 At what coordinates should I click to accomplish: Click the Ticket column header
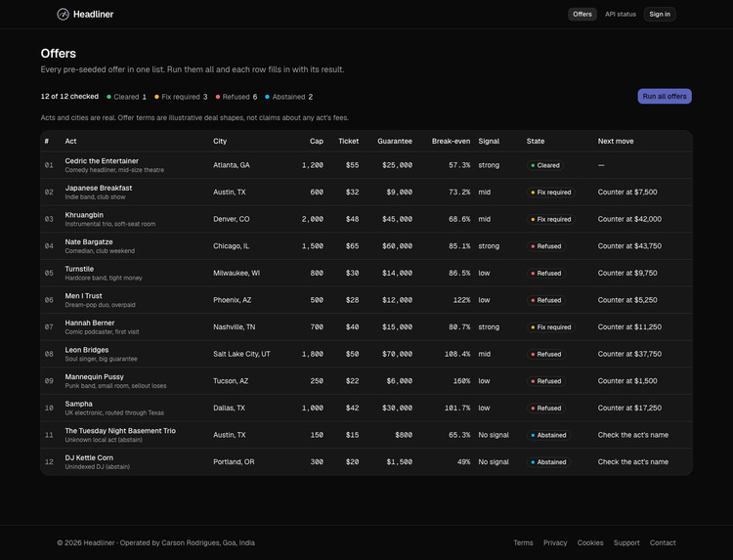[348, 141]
